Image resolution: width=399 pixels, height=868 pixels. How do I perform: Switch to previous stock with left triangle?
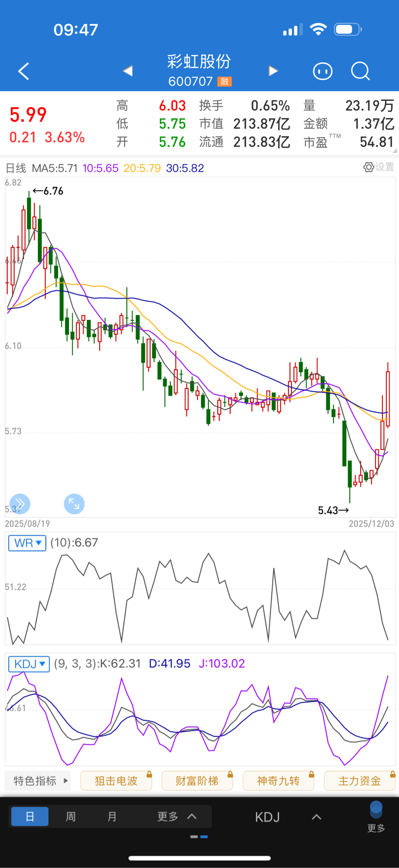128,71
